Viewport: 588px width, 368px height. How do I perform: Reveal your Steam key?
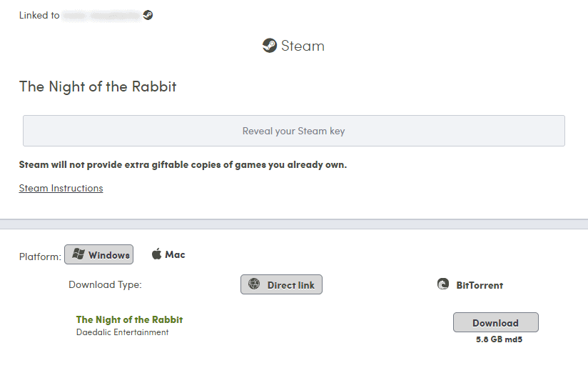click(293, 131)
